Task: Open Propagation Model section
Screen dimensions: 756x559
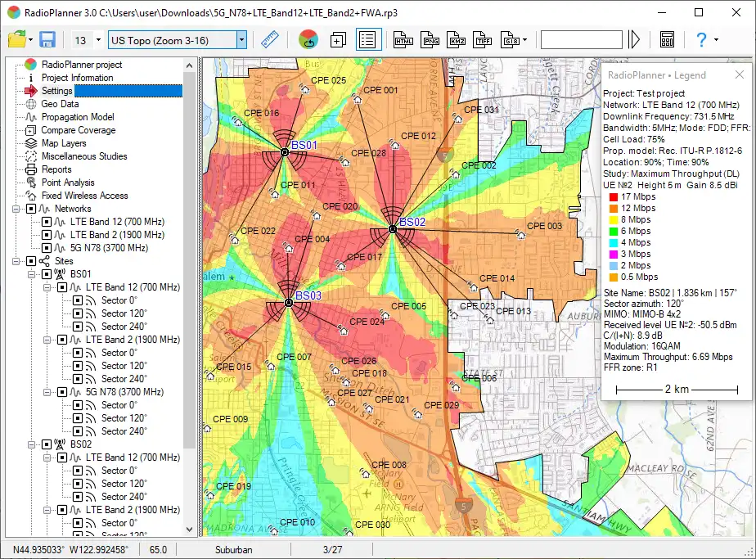Action: (78, 117)
